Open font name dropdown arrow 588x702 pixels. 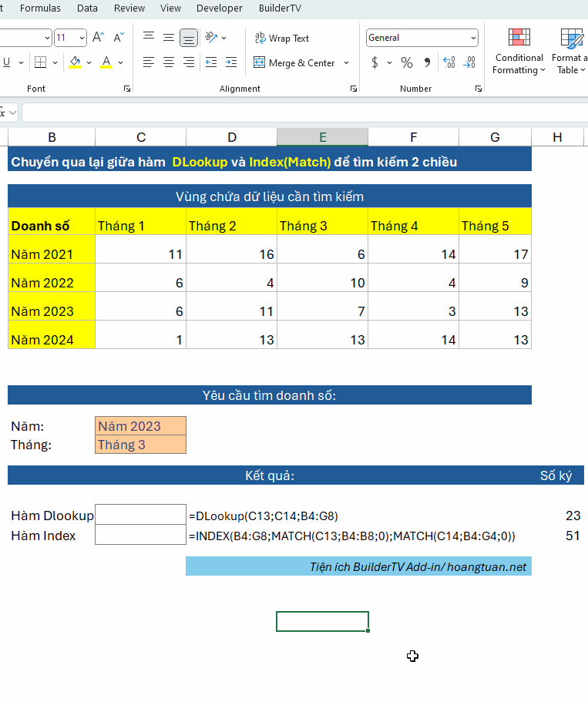click(48, 38)
